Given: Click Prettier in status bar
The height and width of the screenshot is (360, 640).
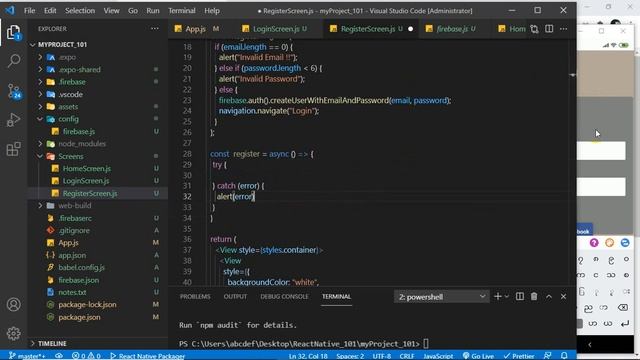Looking at the screenshot, I should 519,356.
